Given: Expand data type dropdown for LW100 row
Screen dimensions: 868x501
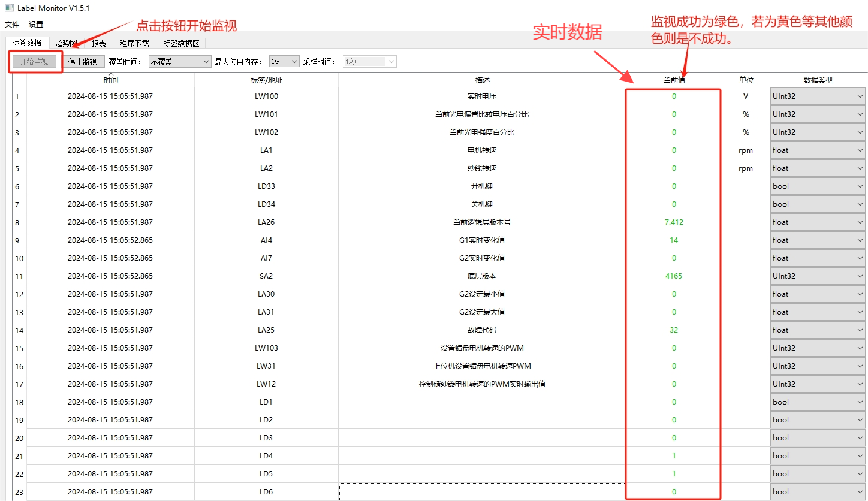Looking at the screenshot, I should (818, 96).
